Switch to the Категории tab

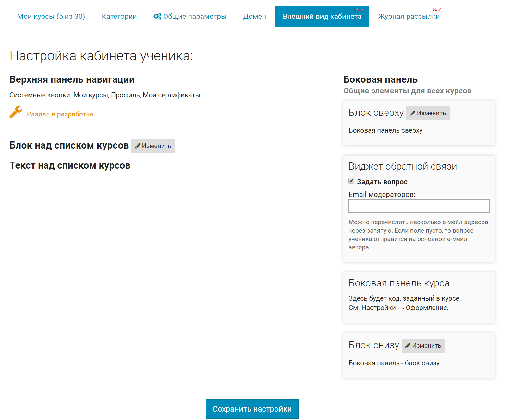click(119, 17)
